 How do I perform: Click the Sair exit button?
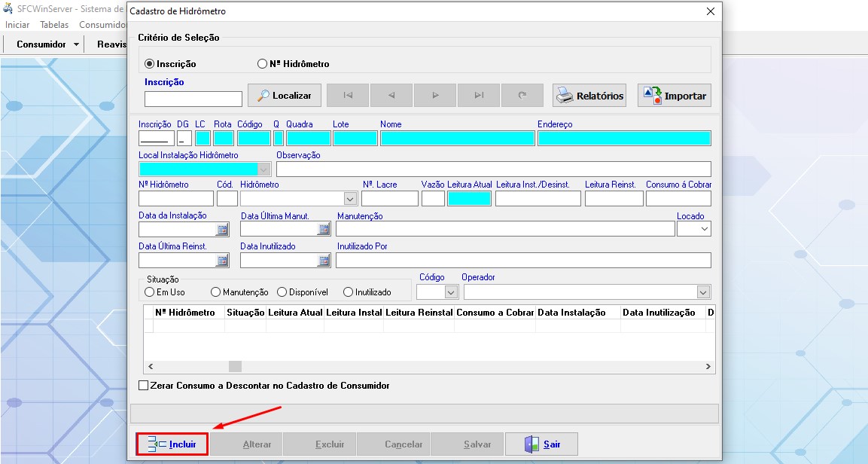pyautogui.click(x=542, y=444)
